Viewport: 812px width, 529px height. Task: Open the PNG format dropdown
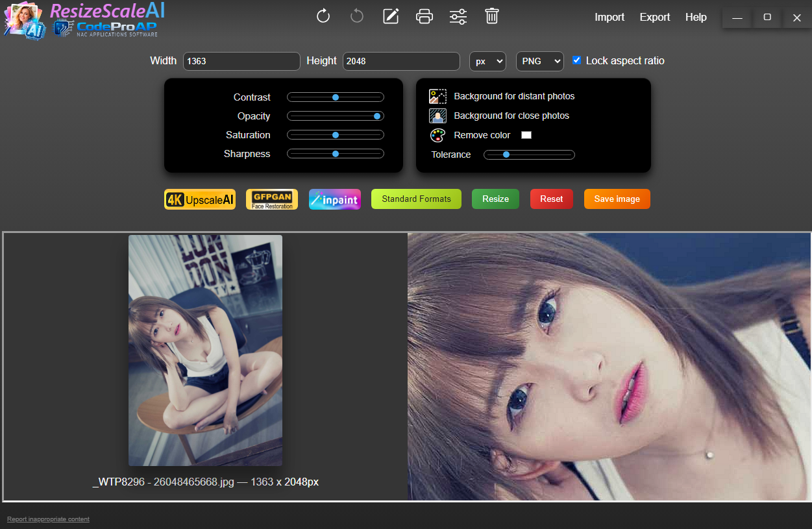(x=539, y=61)
